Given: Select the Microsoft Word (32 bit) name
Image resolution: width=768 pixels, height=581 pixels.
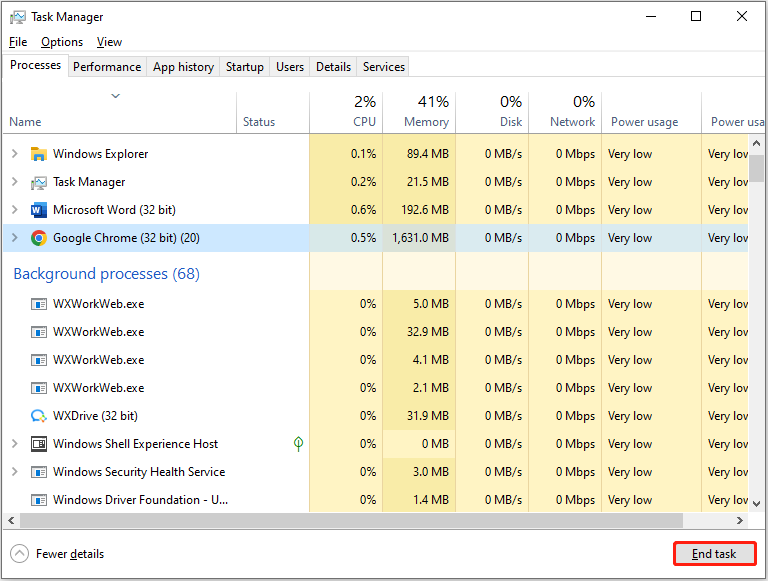Looking at the screenshot, I should click(x=114, y=210).
